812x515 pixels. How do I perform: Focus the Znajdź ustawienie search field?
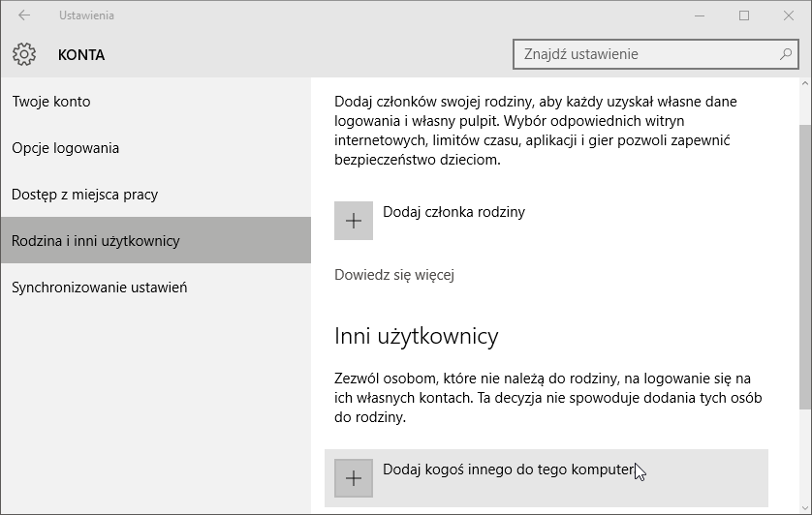click(656, 54)
